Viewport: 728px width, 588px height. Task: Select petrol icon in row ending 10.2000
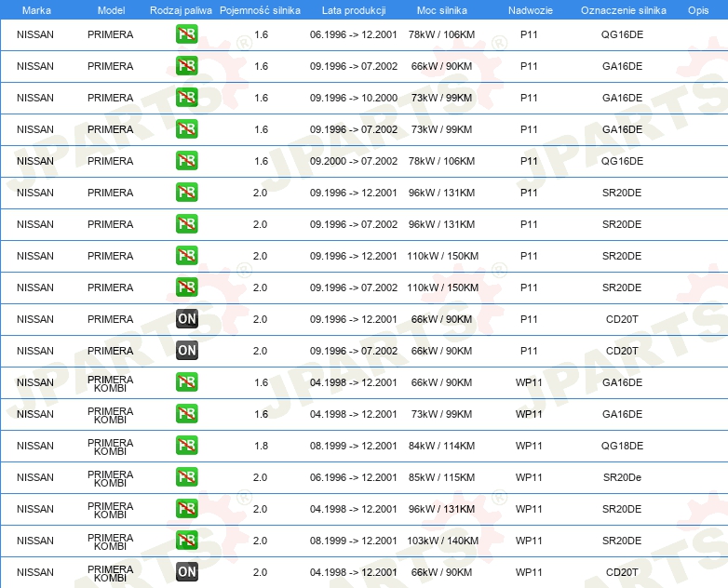point(186,98)
